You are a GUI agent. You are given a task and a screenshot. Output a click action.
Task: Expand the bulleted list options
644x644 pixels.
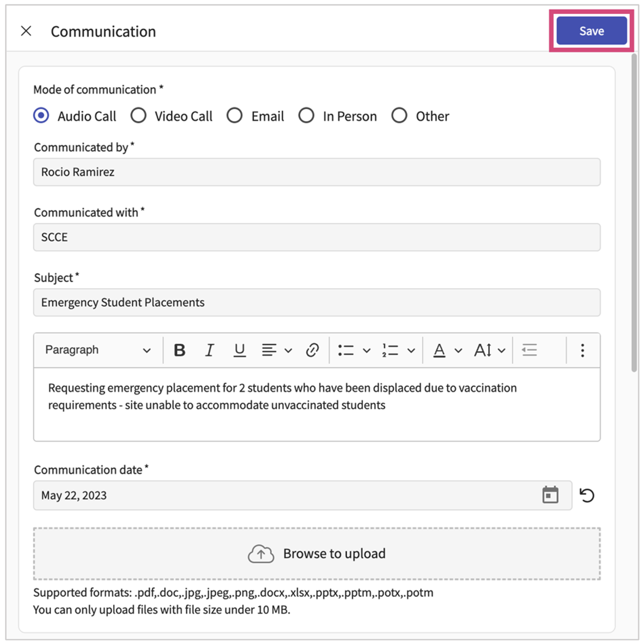point(354,350)
